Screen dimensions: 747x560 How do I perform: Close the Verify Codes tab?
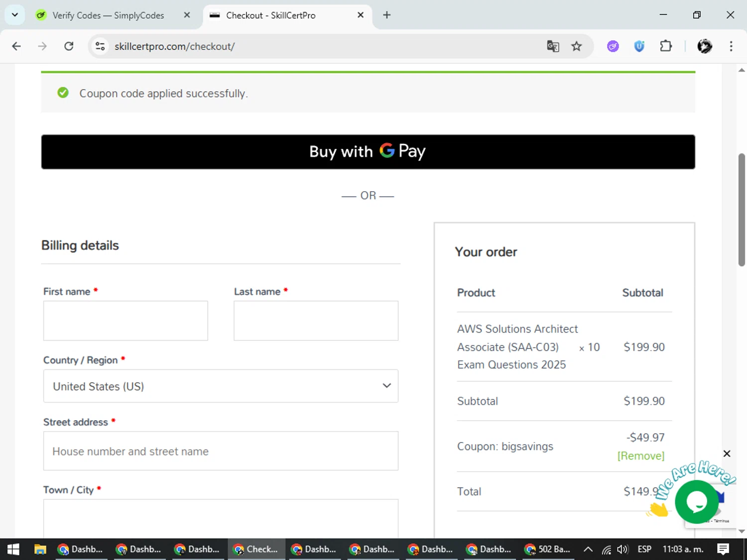[187, 15]
